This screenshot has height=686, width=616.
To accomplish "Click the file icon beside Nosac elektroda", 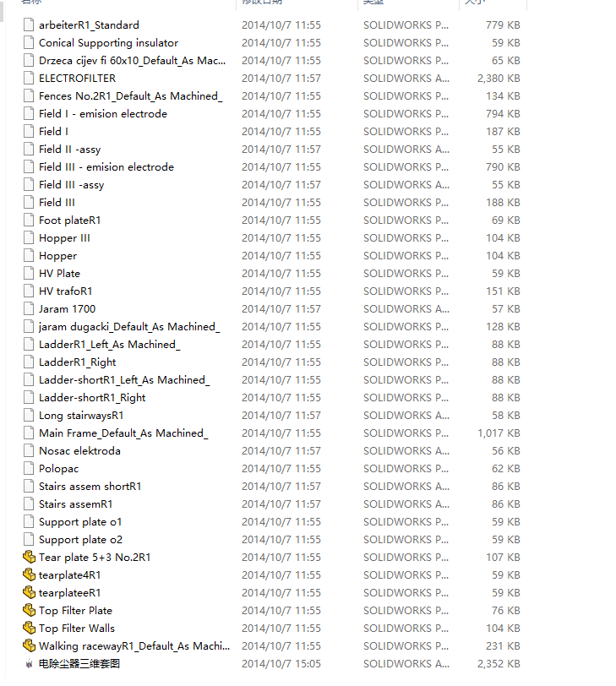I will coord(29,450).
